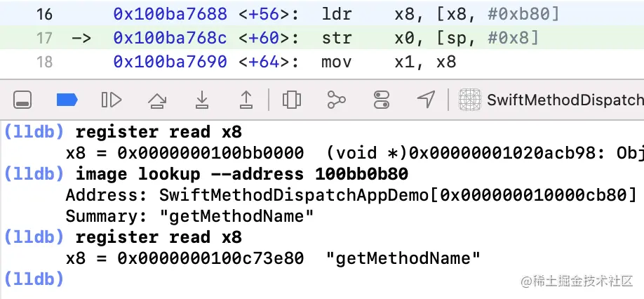
Task: Select line number 18 gutter
Action: click(x=44, y=62)
